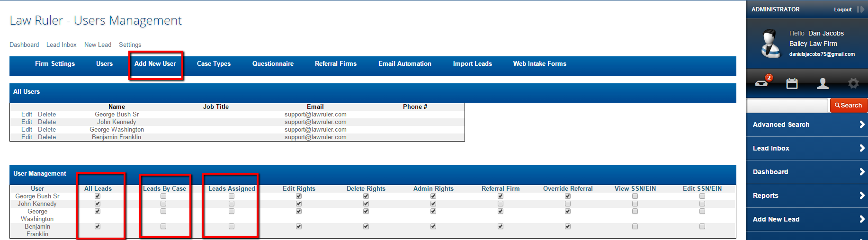868x240 pixels.
Task: Open the Questionnaire tab
Action: point(273,63)
